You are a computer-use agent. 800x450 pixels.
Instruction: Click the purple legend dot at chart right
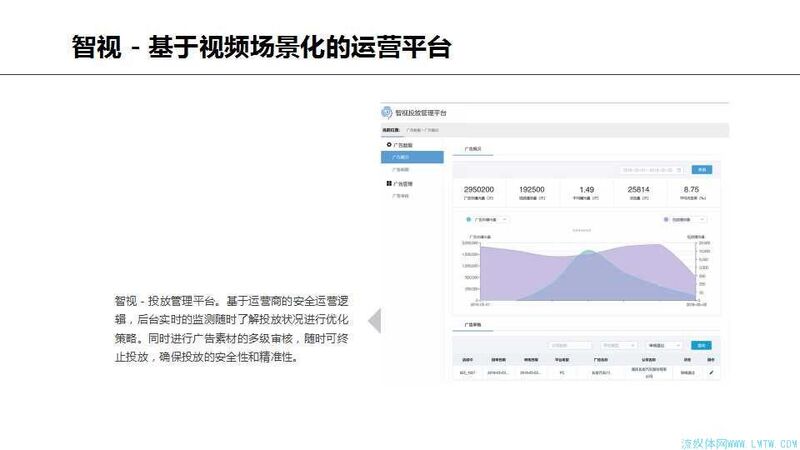point(666,218)
